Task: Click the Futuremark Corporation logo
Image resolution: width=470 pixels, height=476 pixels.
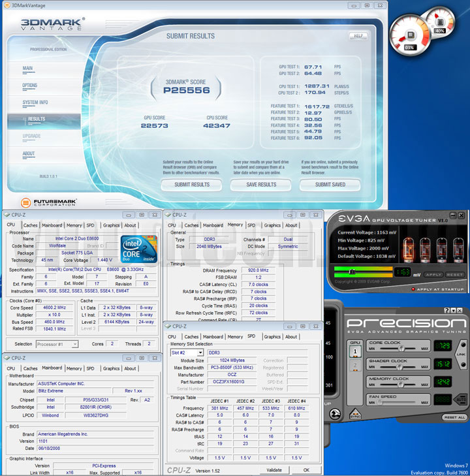Action: tap(48, 202)
